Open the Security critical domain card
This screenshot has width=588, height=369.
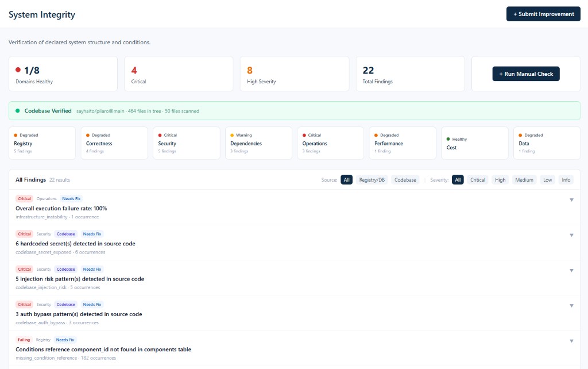click(x=186, y=143)
